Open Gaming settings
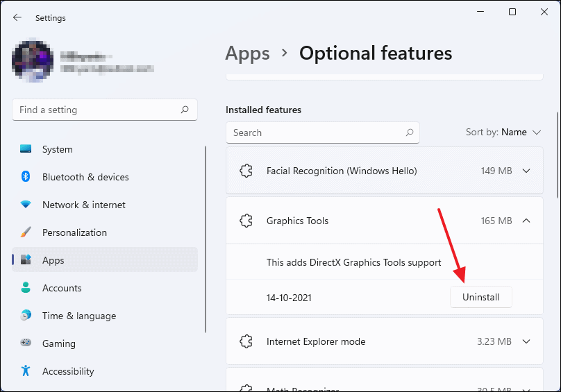The width and height of the screenshot is (561, 392). 104,343
